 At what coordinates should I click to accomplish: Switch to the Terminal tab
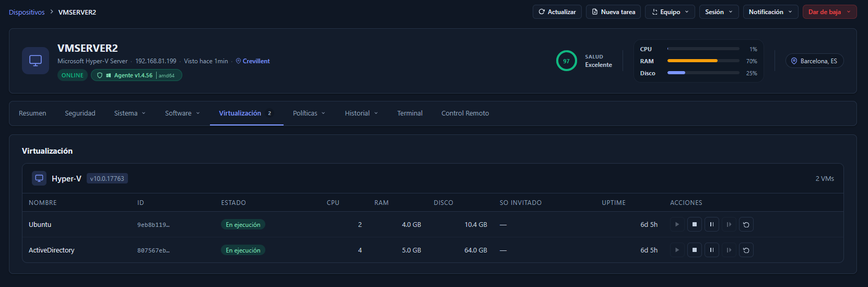pos(409,113)
